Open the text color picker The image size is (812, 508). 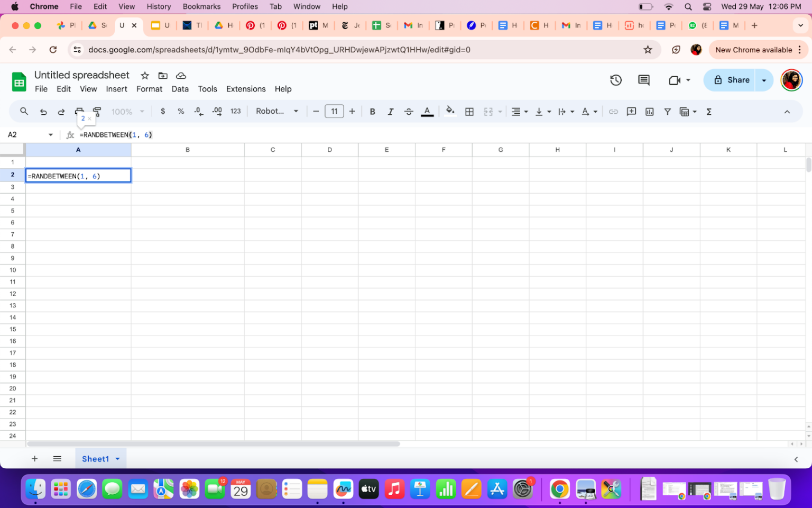pos(427,112)
